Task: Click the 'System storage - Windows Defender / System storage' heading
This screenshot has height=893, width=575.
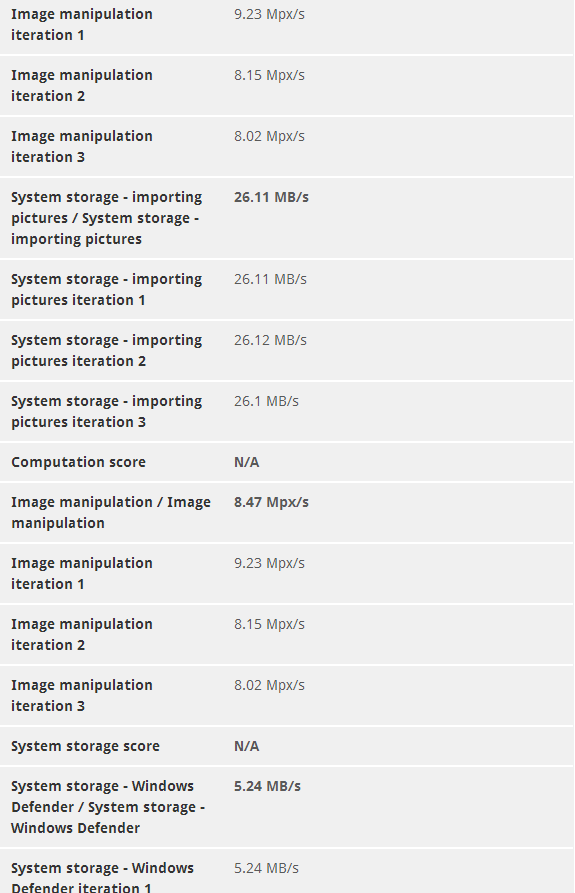Action: click(x=108, y=807)
